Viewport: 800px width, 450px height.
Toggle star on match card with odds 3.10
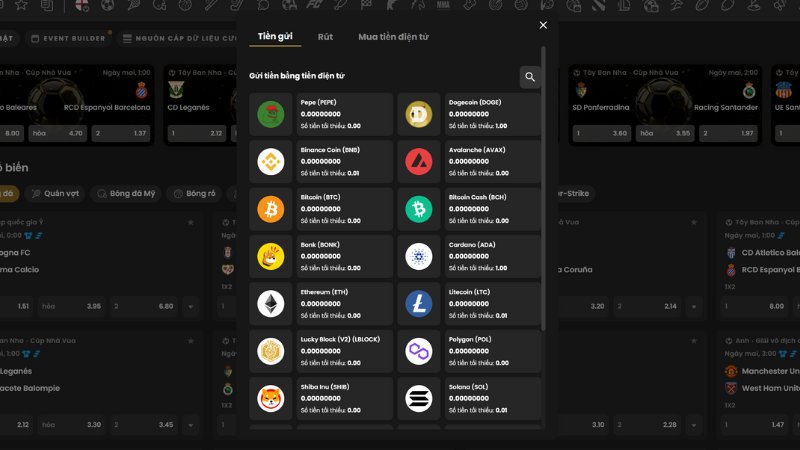[x=694, y=341]
